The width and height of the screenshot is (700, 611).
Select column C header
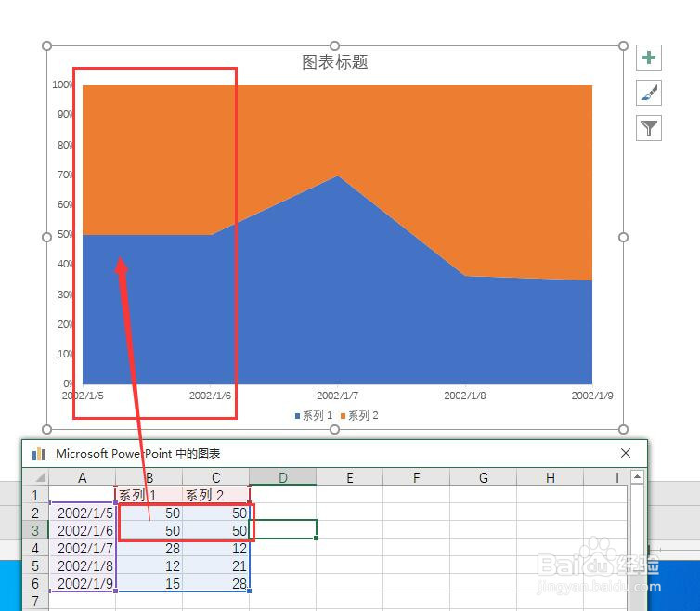tap(216, 477)
